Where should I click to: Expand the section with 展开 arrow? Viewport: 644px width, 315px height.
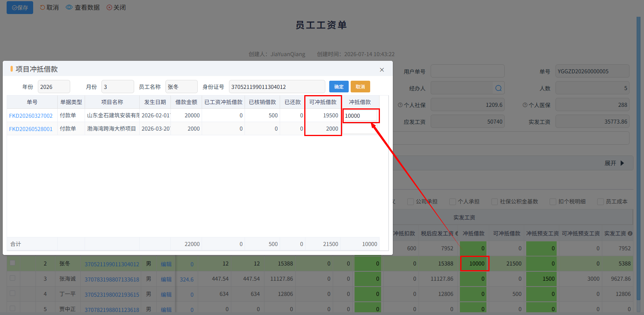(615, 163)
